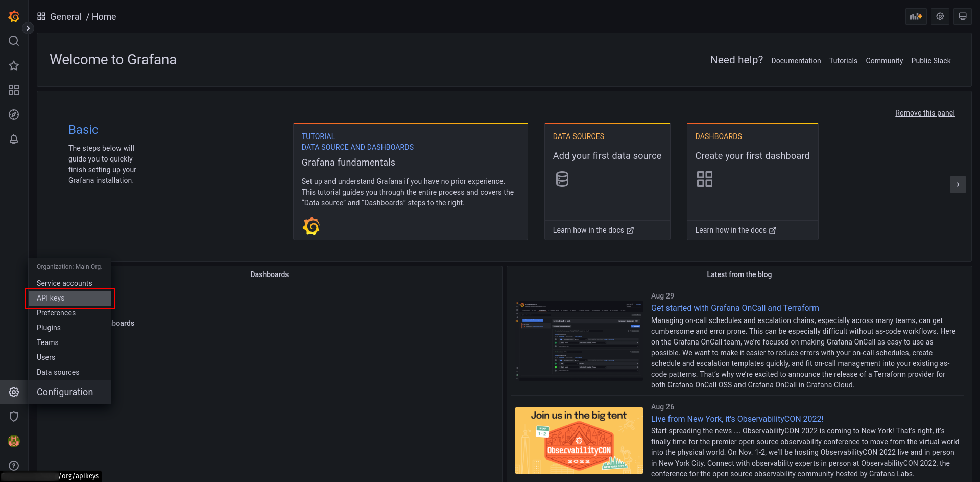Open the Dashboards grid icon in sidebar
The image size is (980, 482).
coord(14,90)
